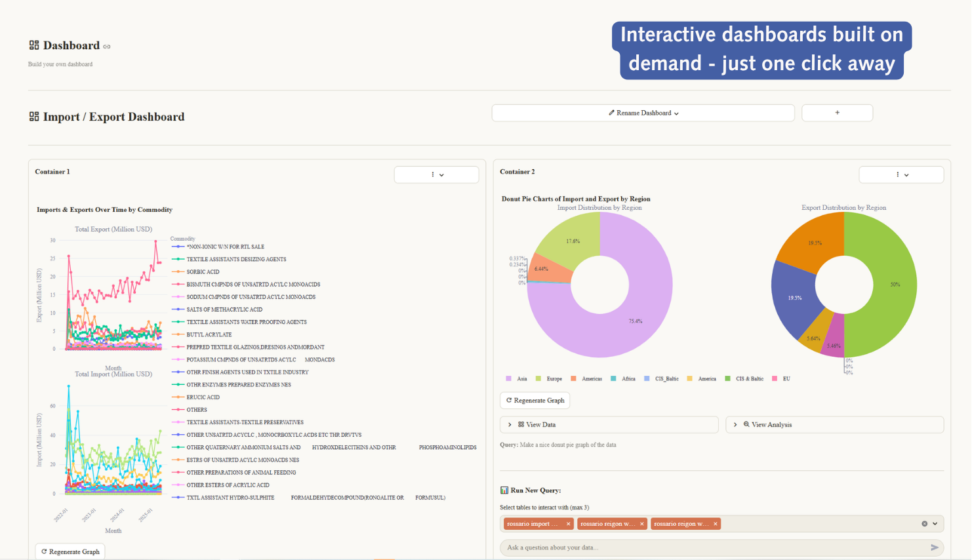Open Container 2 kebab menu icon
The height and width of the screenshot is (560, 972).
(x=897, y=174)
